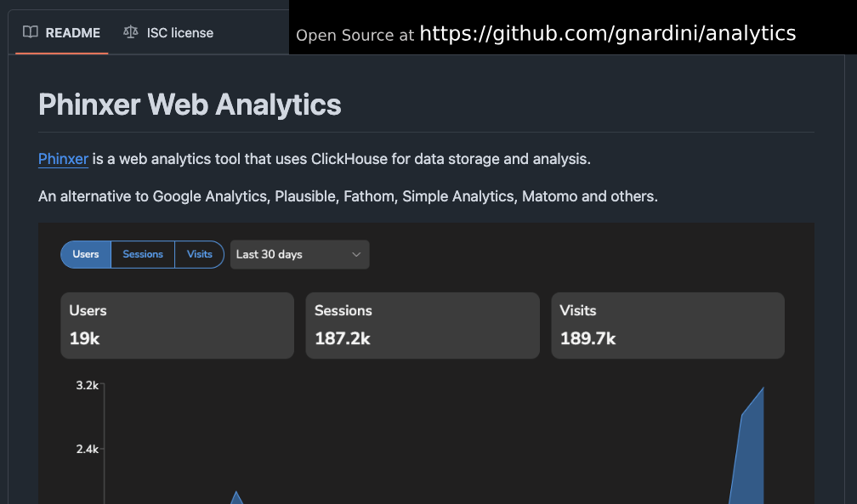Image resolution: width=857 pixels, height=504 pixels.
Task: Open the Last 30 days dropdown
Action: point(299,254)
